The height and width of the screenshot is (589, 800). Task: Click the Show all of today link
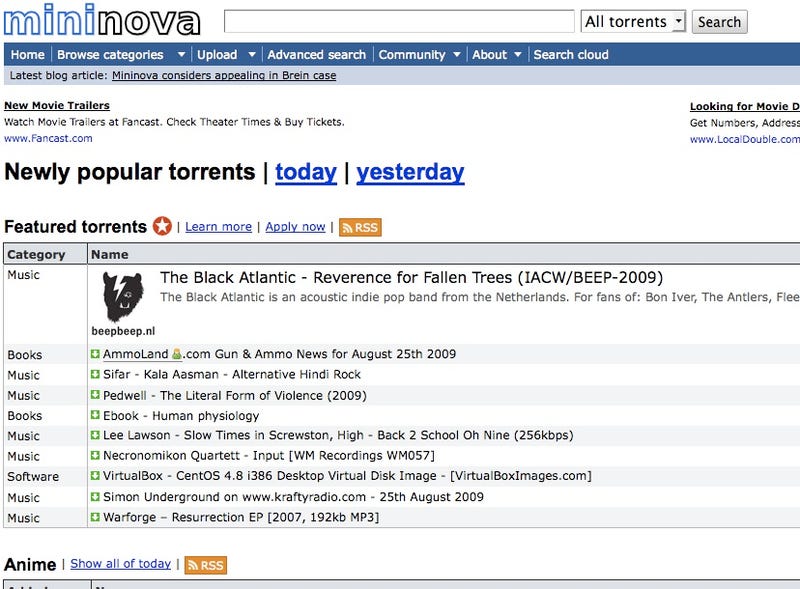[120, 564]
